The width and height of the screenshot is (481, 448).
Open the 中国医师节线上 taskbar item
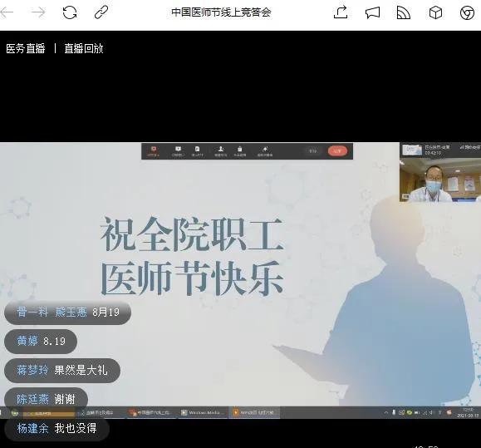151,413
